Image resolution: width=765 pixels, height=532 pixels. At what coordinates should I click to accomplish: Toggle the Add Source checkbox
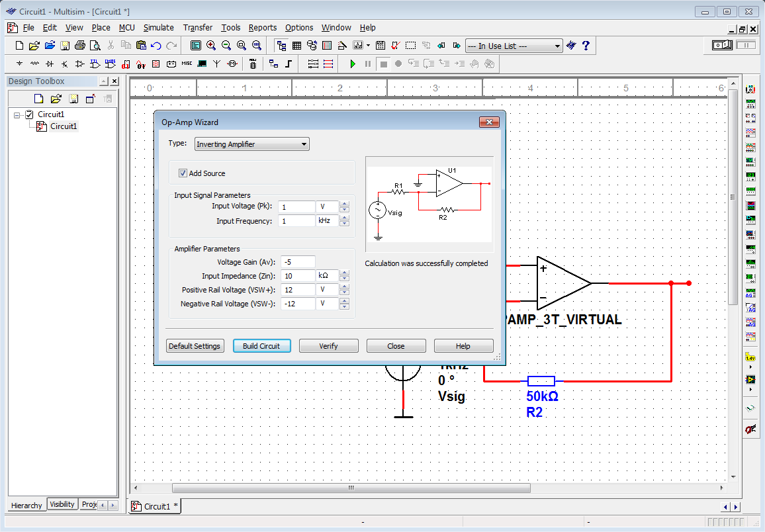click(x=183, y=173)
